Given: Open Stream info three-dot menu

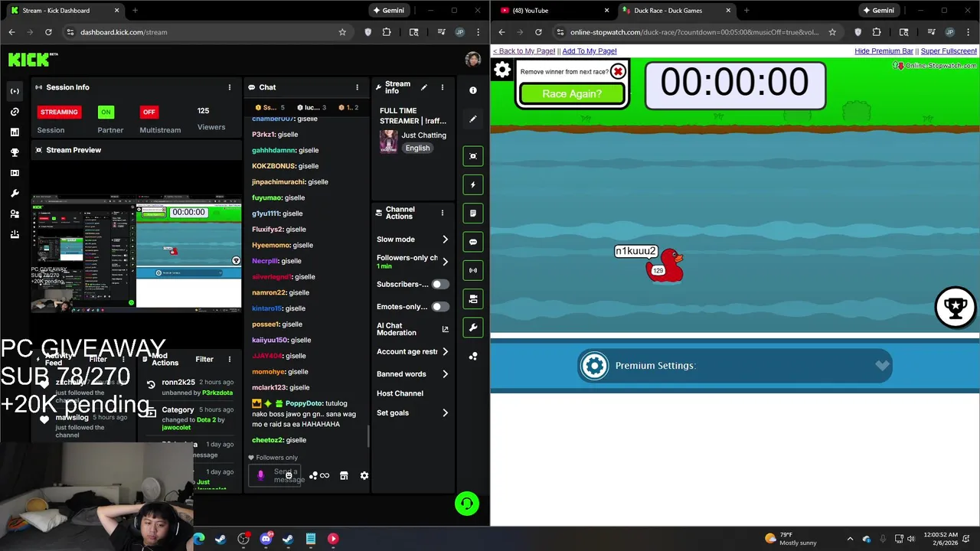Looking at the screenshot, I should [442, 87].
